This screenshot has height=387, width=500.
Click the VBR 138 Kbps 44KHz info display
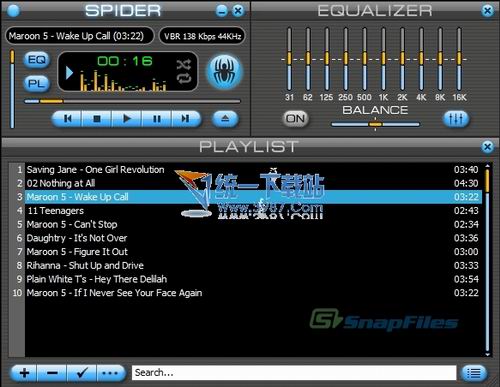(x=202, y=36)
